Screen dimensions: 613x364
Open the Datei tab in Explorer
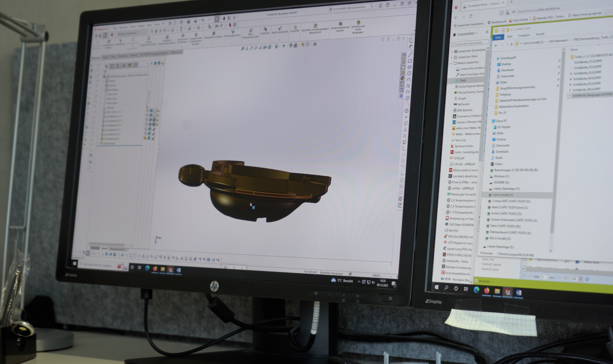coord(498,37)
